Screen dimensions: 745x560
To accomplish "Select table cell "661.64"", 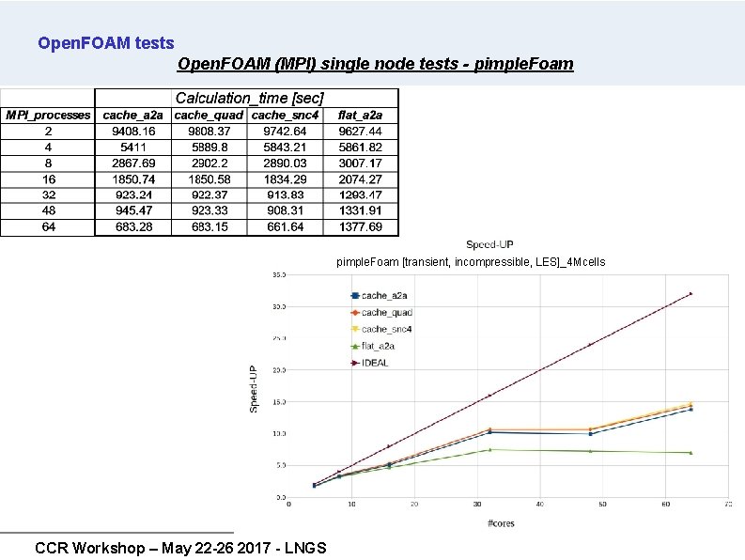I will point(285,226).
